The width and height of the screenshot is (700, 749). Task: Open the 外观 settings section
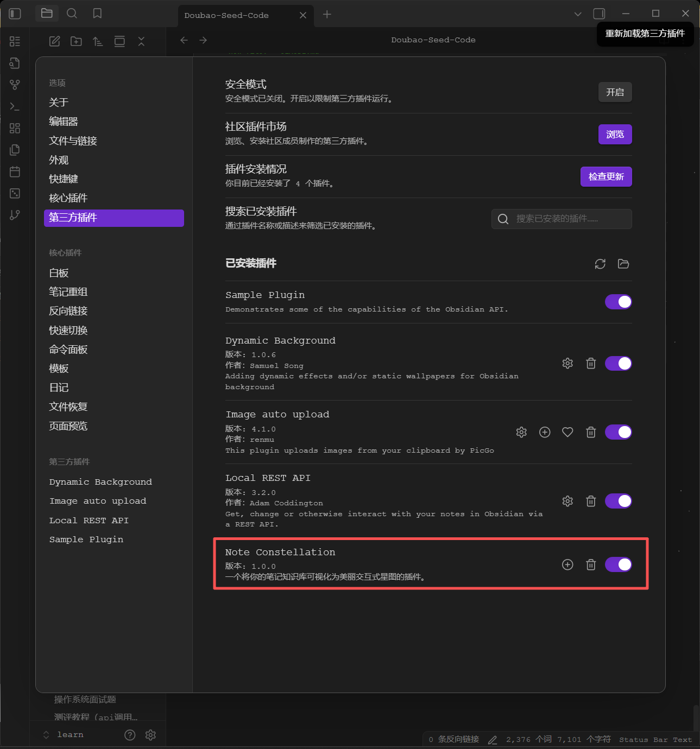(x=59, y=160)
